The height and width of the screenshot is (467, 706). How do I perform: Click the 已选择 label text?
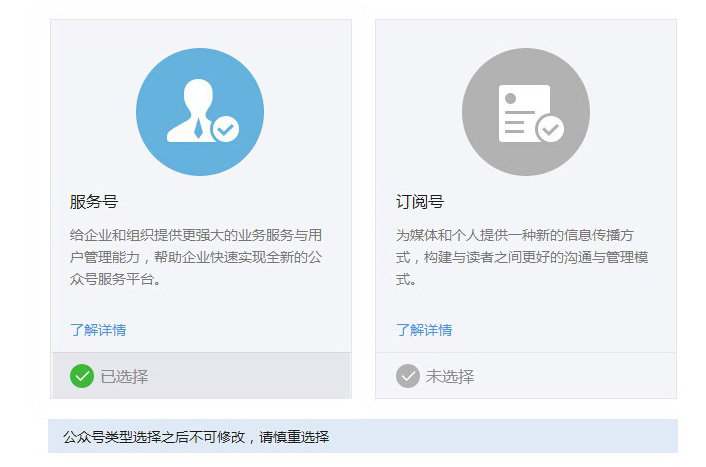pos(124,376)
